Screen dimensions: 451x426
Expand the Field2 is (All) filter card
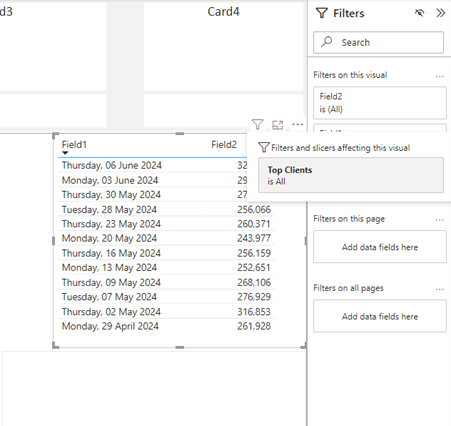(x=380, y=103)
